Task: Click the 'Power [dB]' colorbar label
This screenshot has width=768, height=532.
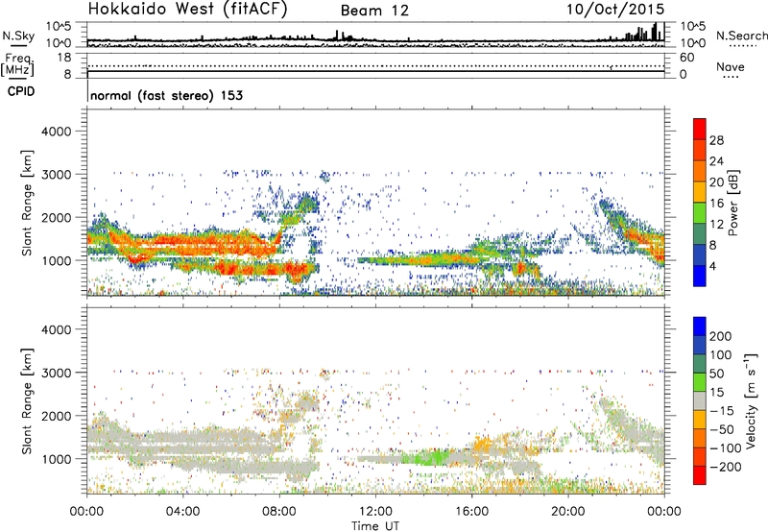Action: pyautogui.click(x=732, y=203)
